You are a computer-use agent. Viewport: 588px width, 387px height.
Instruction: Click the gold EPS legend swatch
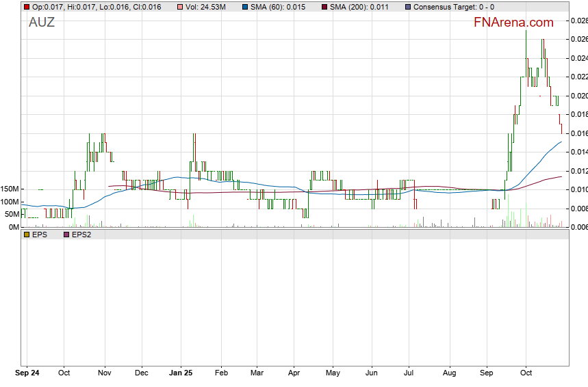coord(27,234)
